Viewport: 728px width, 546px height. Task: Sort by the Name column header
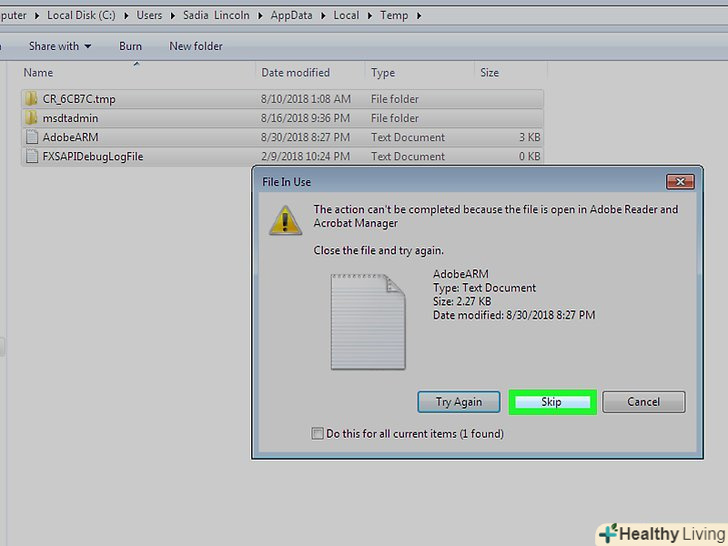point(38,72)
